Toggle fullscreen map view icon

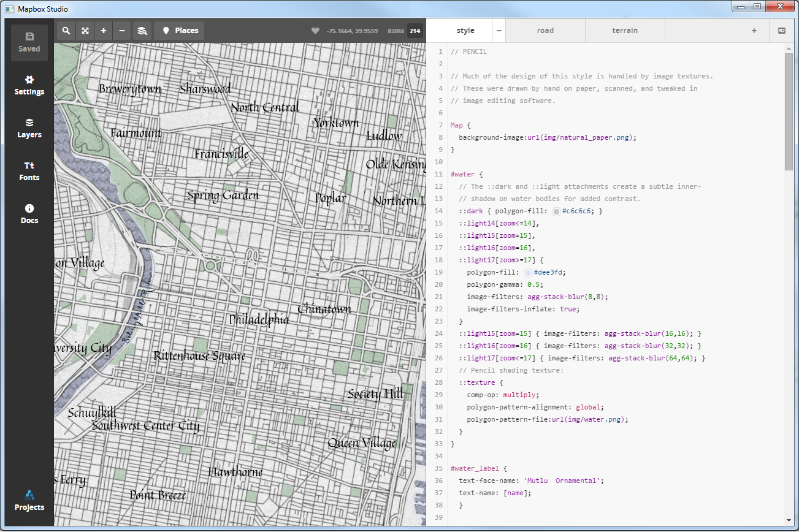(x=85, y=31)
